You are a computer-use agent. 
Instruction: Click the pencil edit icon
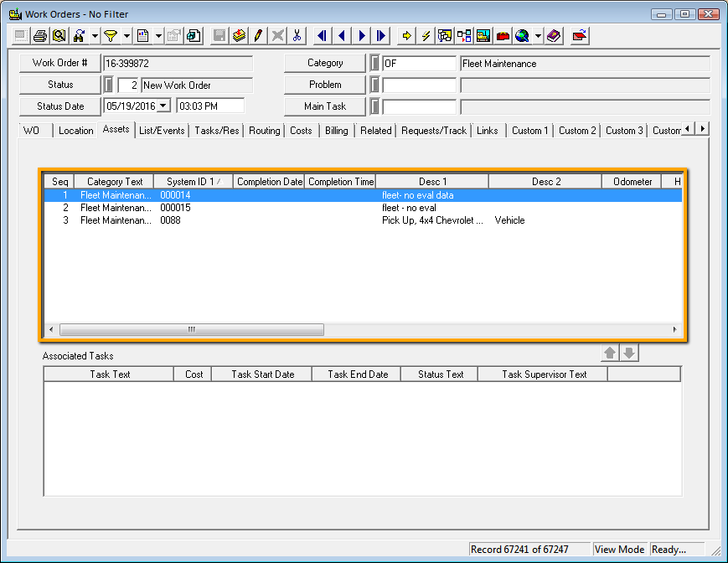(258, 36)
